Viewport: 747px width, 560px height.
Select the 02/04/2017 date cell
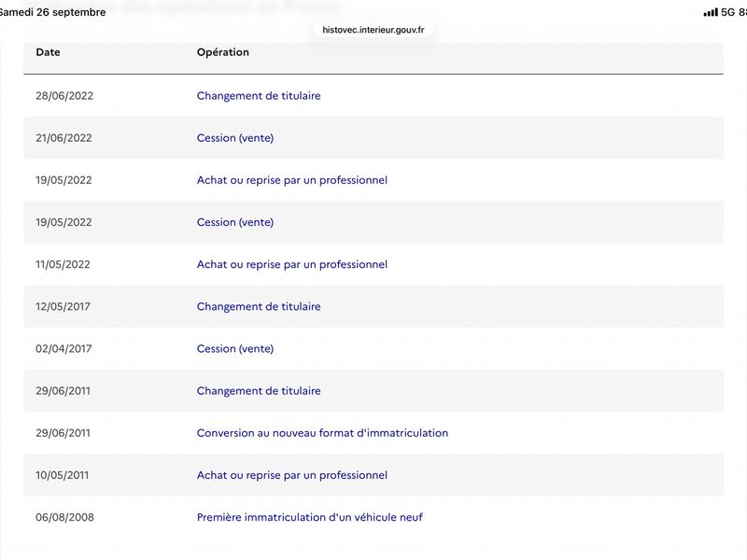[63, 348]
